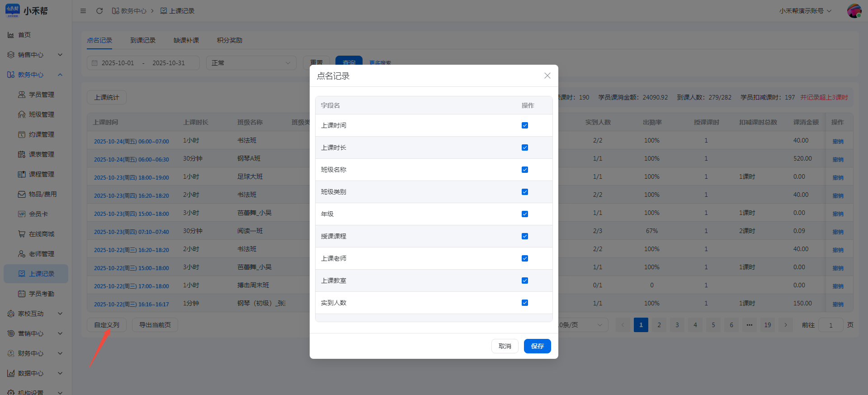The image size is (868, 395).
Task: Open 课表管理 schedule in sidebar
Action: tap(41, 154)
